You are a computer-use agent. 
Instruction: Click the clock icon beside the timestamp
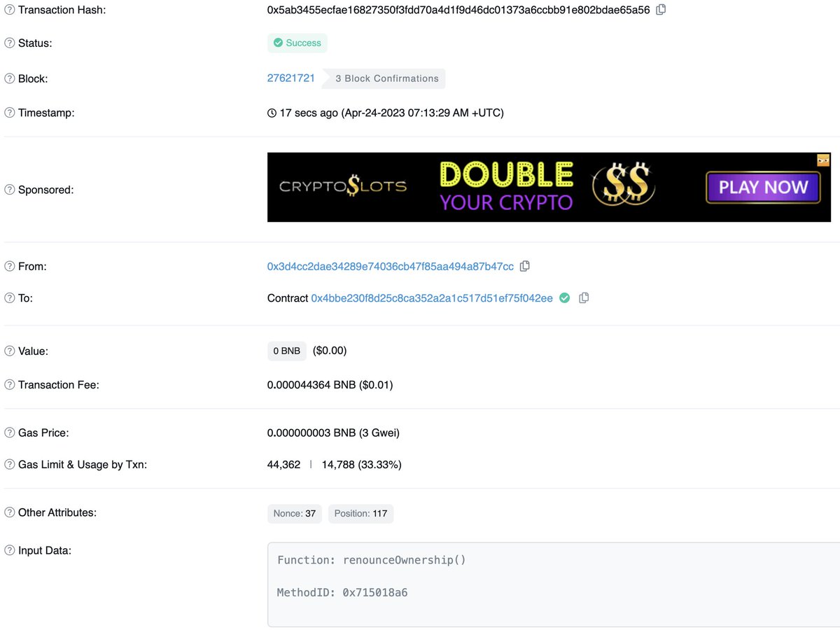click(x=272, y=113)
